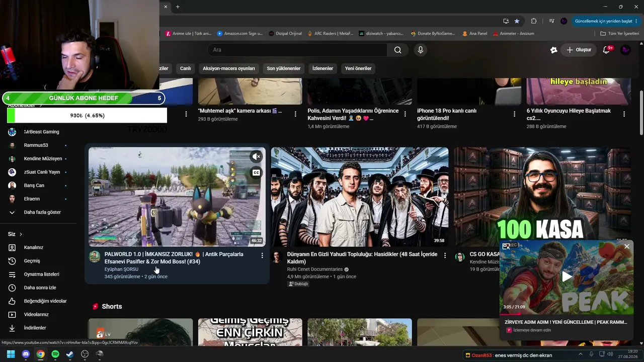This screenshot has height=362, width=644.
Task: Open options for Muhtemel aşk video
Action: pyautogui.click(x=295, y=114)
